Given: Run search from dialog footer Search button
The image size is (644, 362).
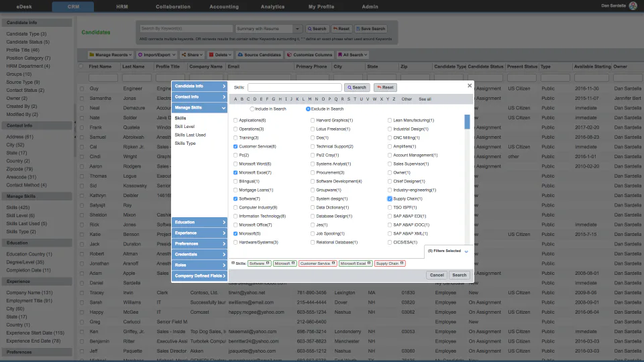Looking at the screenshot, I should [x=459, y=275].
